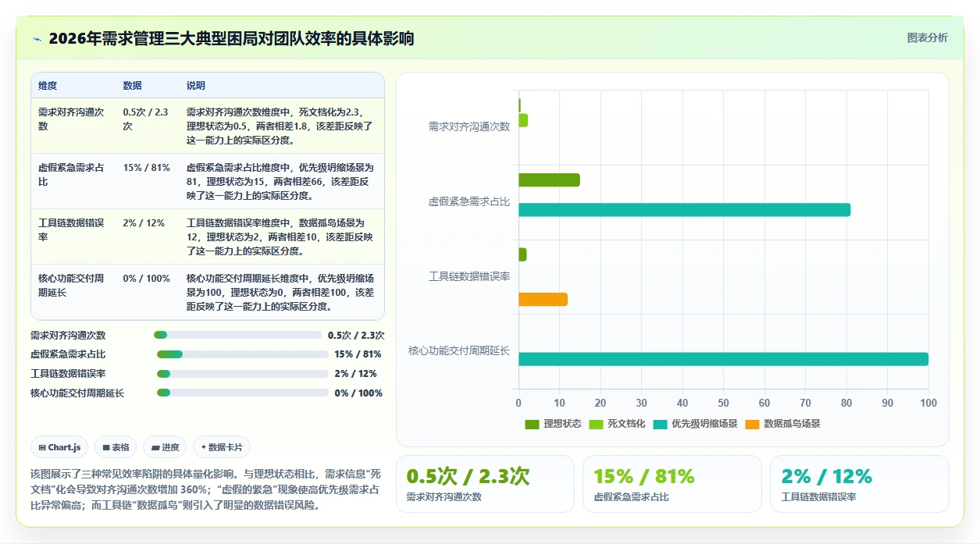Click the 图表分析 label in the header
The width and height of the screenshot is (980, 544).
click(927, 37)
